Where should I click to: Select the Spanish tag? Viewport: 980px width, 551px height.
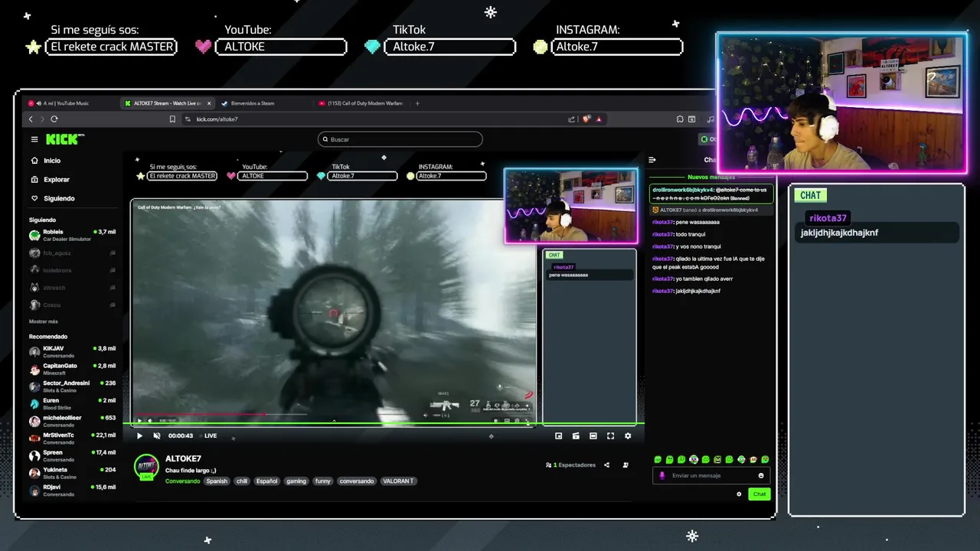pos(217,481)
